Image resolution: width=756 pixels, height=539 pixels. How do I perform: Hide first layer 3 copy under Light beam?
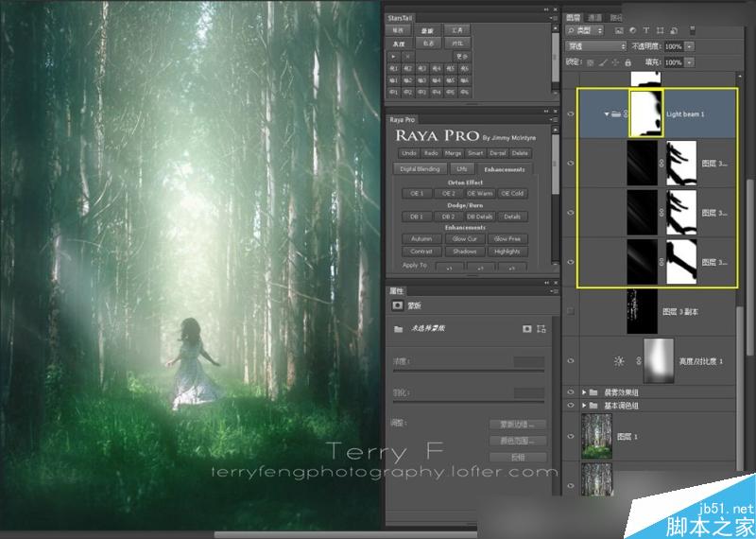[x=571, y=164]
